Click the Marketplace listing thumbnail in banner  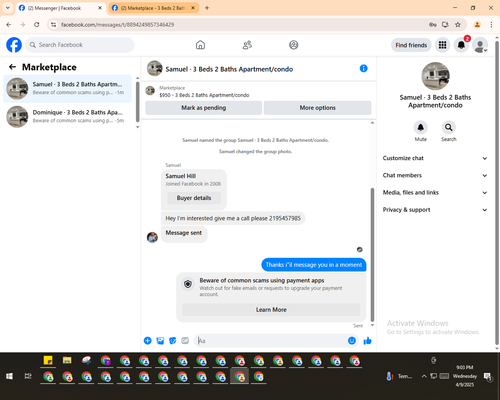point(150,91)
